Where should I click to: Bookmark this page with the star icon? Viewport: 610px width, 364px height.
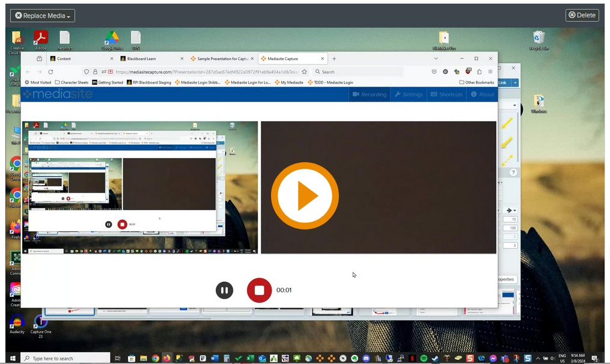click(304, 72)
